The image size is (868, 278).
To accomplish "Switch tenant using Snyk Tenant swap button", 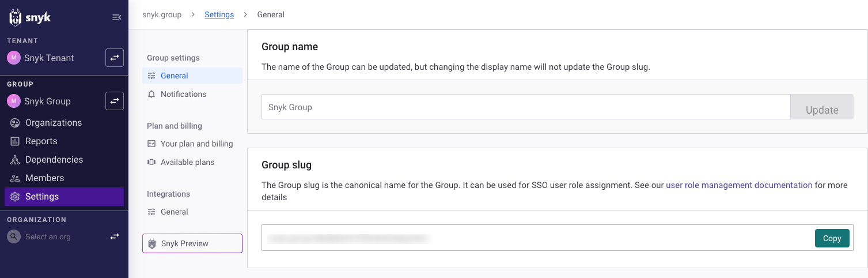I will pyautogui.click(x=114, y=58).
